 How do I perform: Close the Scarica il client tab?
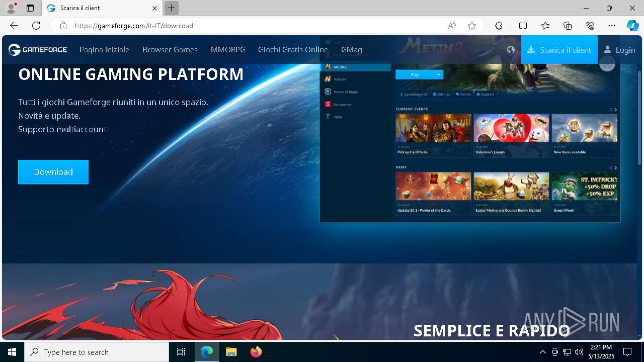pos(155,8)
